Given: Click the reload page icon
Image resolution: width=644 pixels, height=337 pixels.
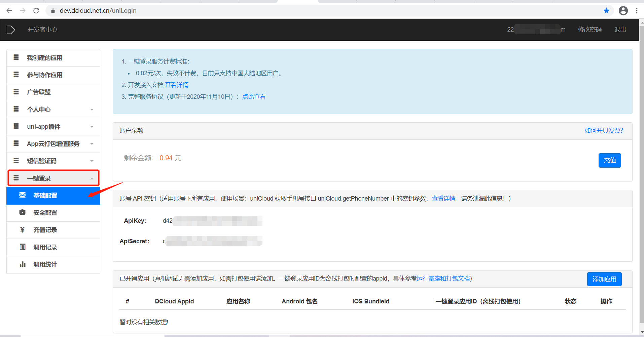Looking at the screenshot, I should click(x=36, y=10).
